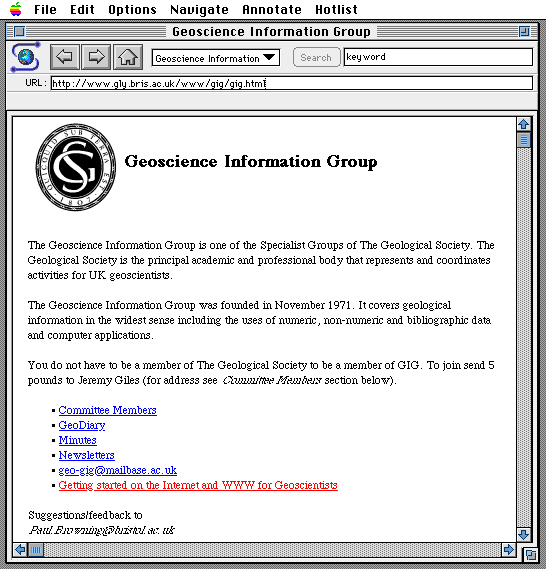Viewport: 546px width, 569px height.
Task: Open the Geoscience Information history dropdown
Action: [216, 58]
